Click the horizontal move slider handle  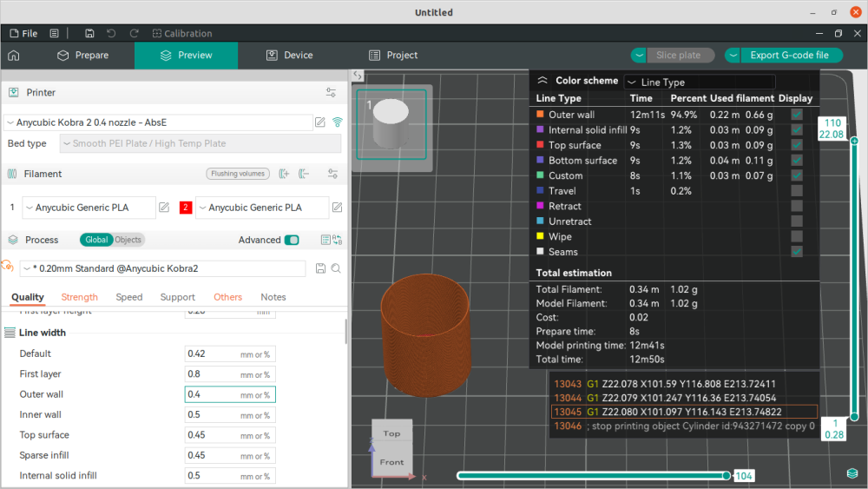[727, 476]
